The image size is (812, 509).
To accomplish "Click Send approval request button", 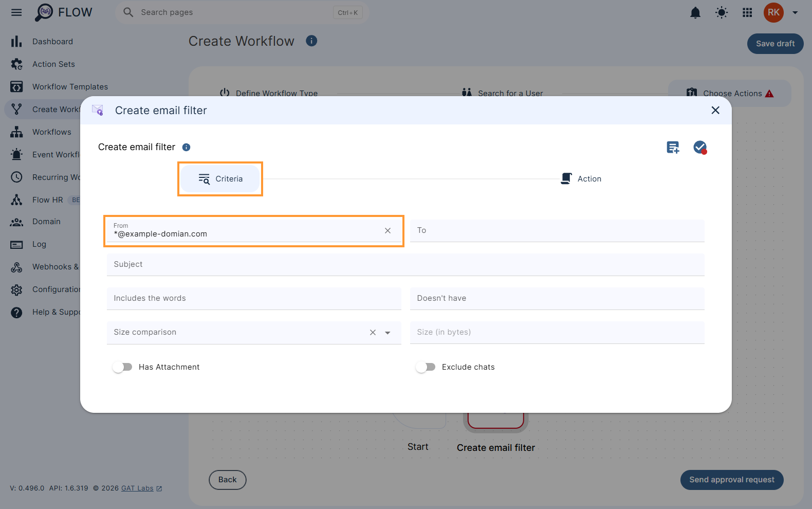I will (732, 480).
